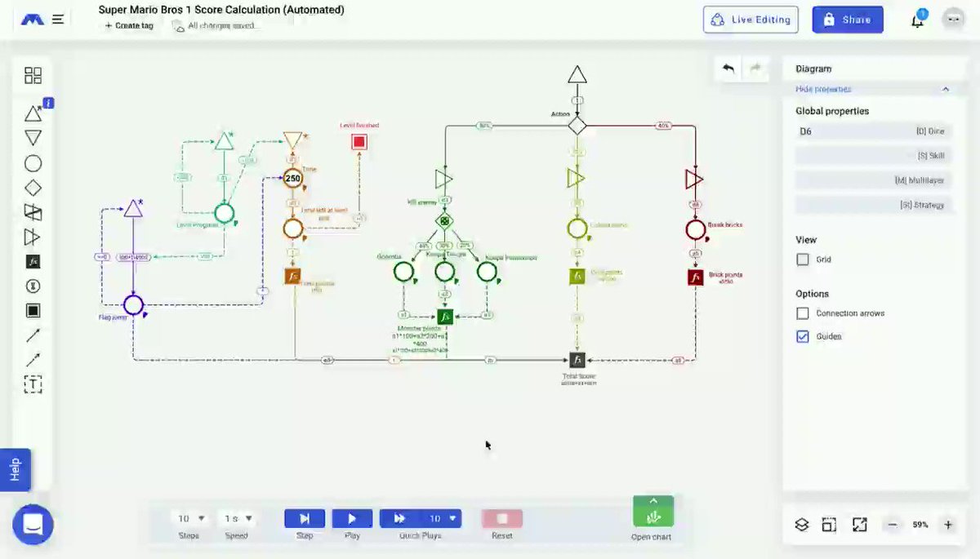Uncheck the Guides checkbox
The height and width of the screenshot is (559, 980).
pos(802,336)
